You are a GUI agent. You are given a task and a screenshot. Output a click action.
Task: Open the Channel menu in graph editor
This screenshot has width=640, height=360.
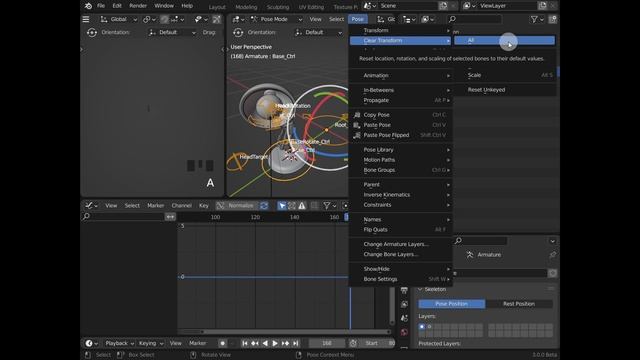point(182,206)
